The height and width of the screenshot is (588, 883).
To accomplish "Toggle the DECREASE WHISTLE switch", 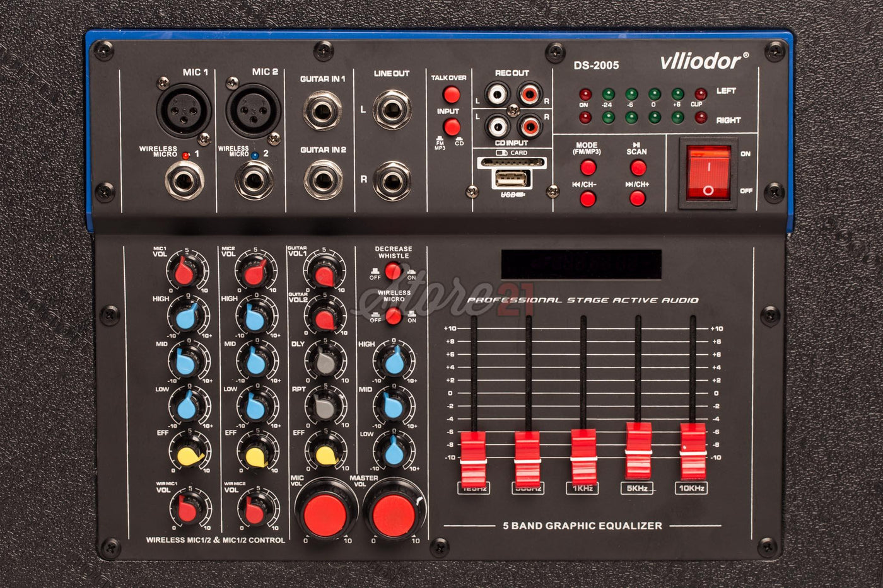I will point(393,271).
